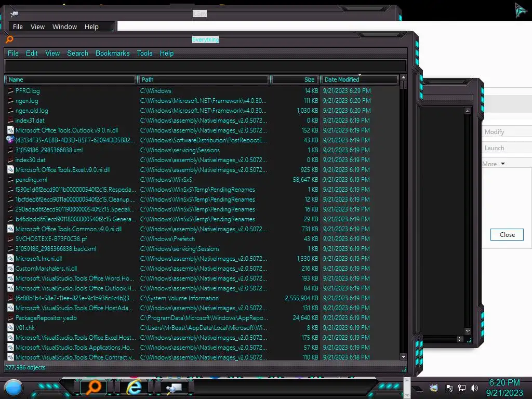Sort results by Path column header
This screenshot has width=532, height=399.
click(203, 79)
